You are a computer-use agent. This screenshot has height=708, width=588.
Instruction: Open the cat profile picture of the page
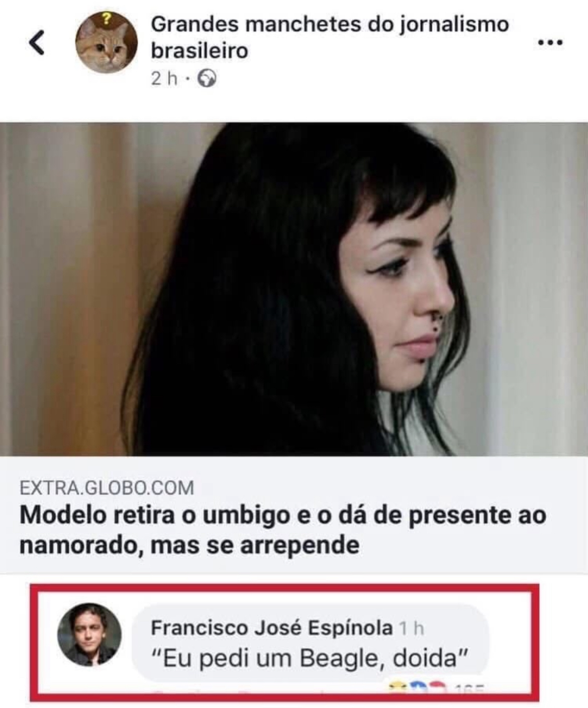click(107, 43)
